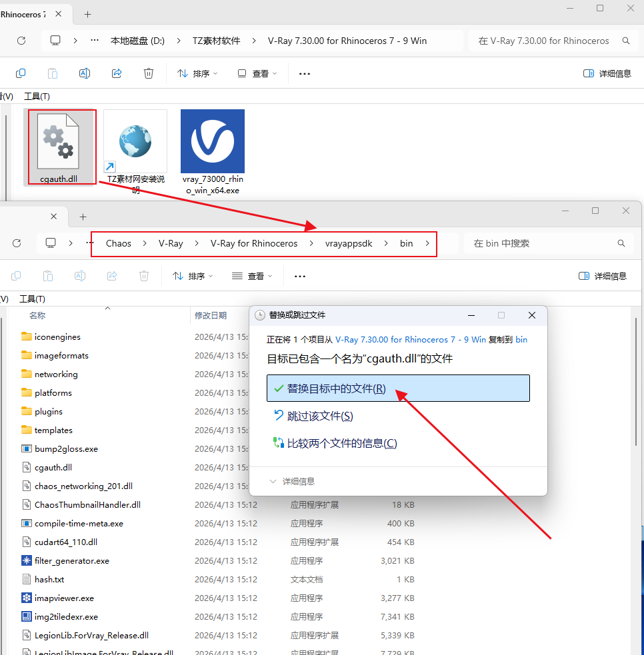The image size is (644, 655).
Task: Click refresh icon in top Explorer window
Action: 21,41
